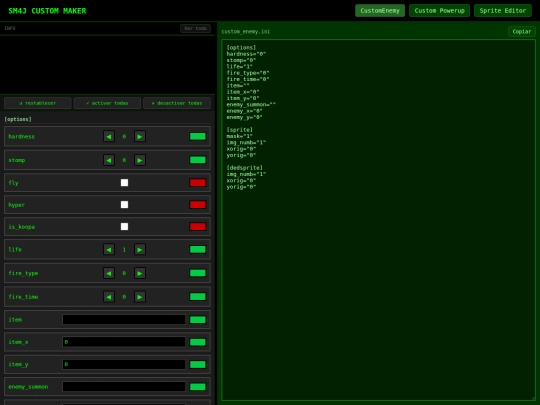
Task: Toggle the item_x enable switch
Action: click(x=198, y=342)
